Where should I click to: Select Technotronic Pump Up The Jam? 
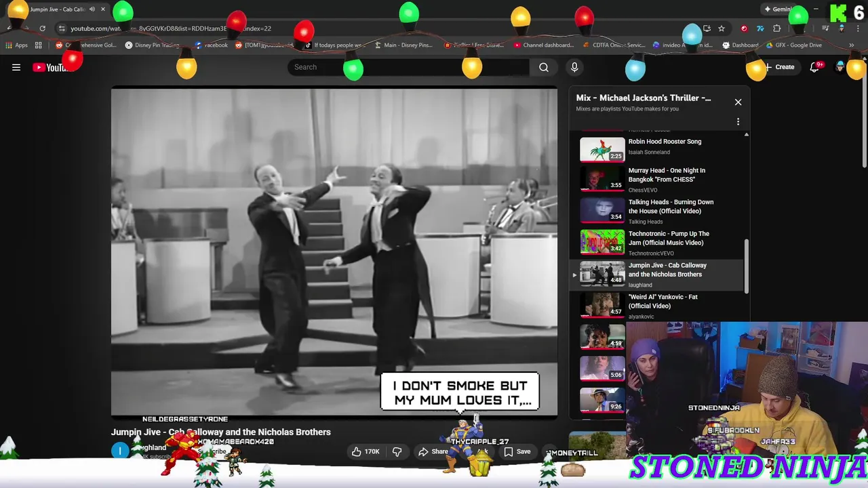click(658, 243)
